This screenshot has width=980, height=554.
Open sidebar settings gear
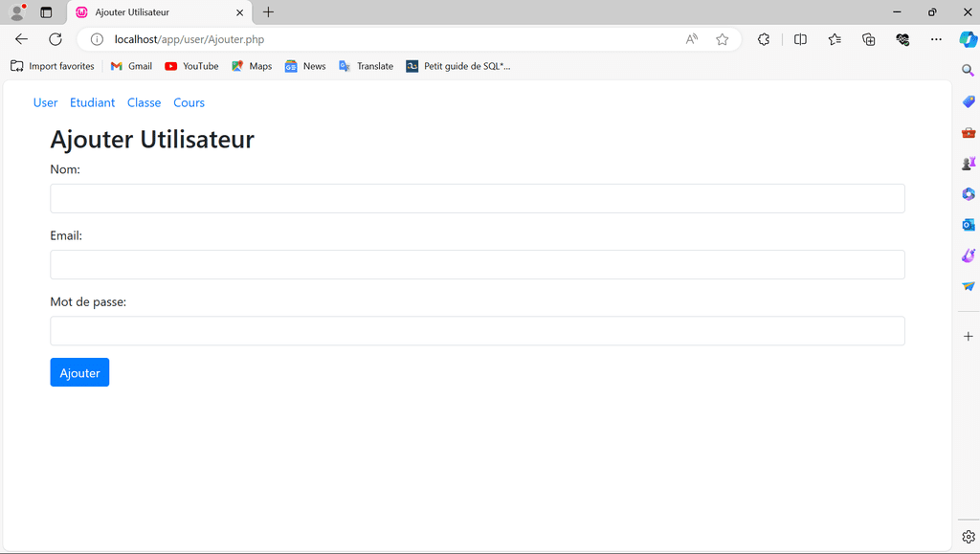pyautogui.click(x=969, y=537)
